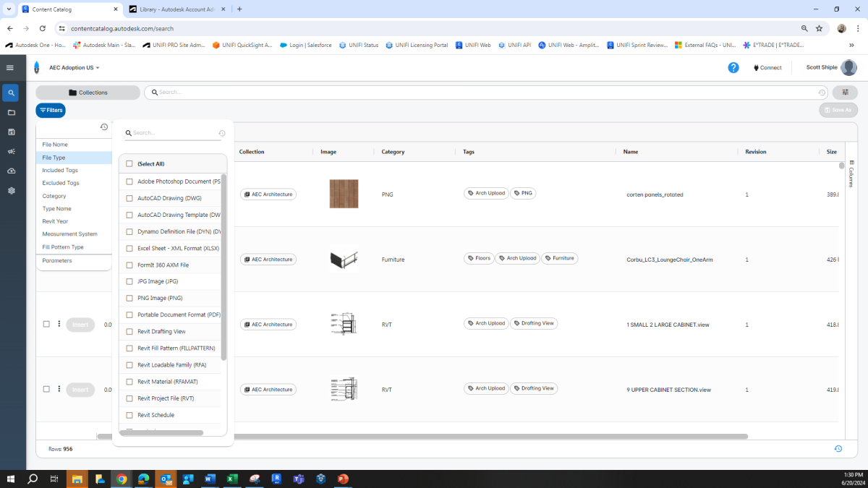Click the corten panels_rotated image thumbnail
This screenshot has height=488, width=868.
(x=344, y=194)
